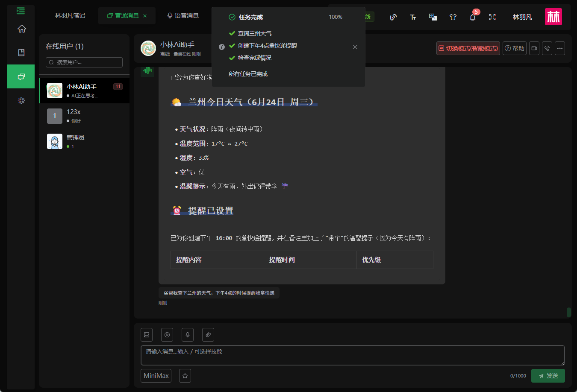Click 切换模式(智能模式) button
This screenshot has width=577, height=392.
click(x=468, y=48)
